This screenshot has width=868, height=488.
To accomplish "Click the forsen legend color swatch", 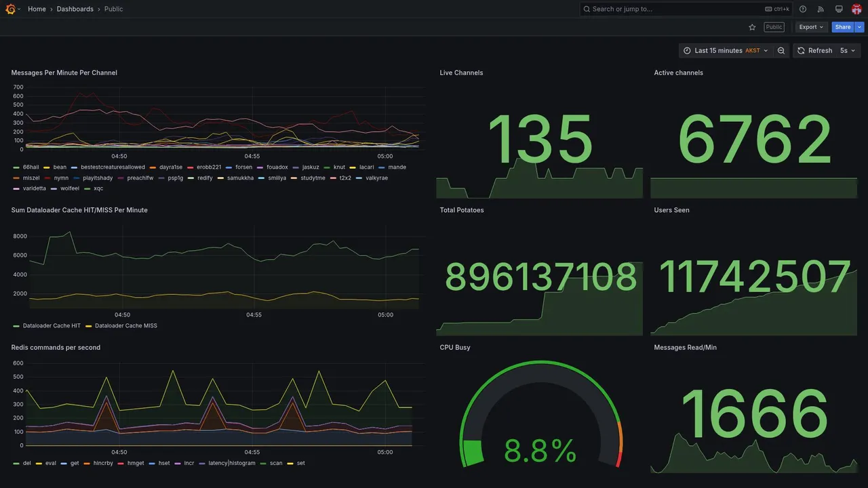I will [229, 167].
